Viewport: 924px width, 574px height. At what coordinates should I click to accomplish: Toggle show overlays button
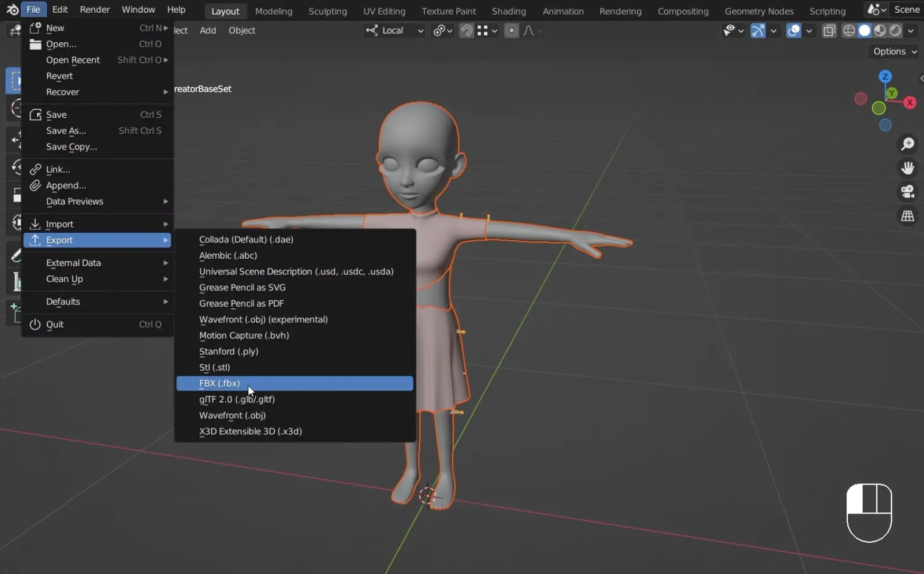pos(793,31)
